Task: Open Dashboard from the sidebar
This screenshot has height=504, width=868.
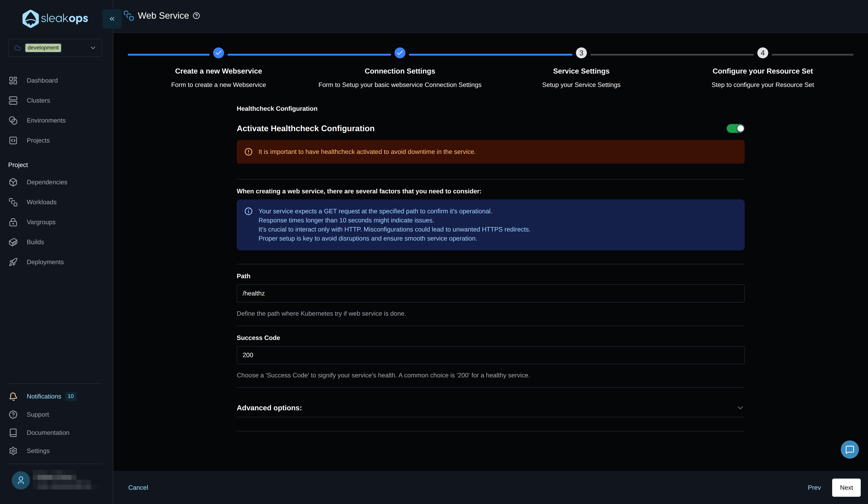Action: [42, 80]
